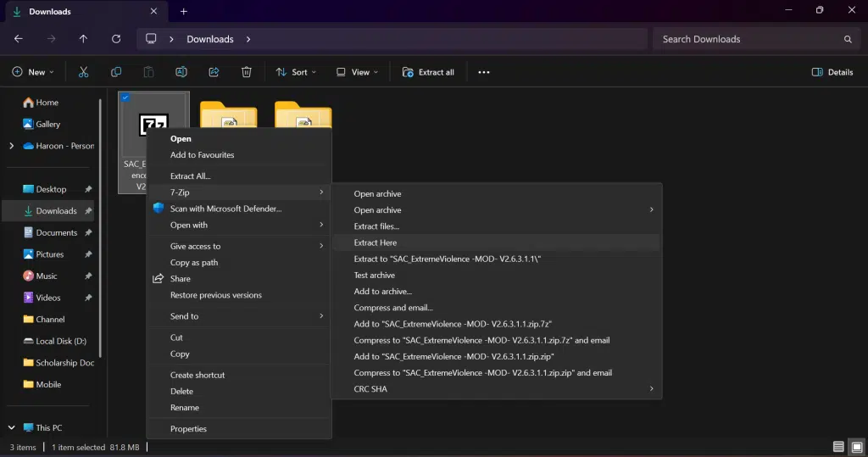Choose Extract Here from 7-Zip submenu

[376, 242]
